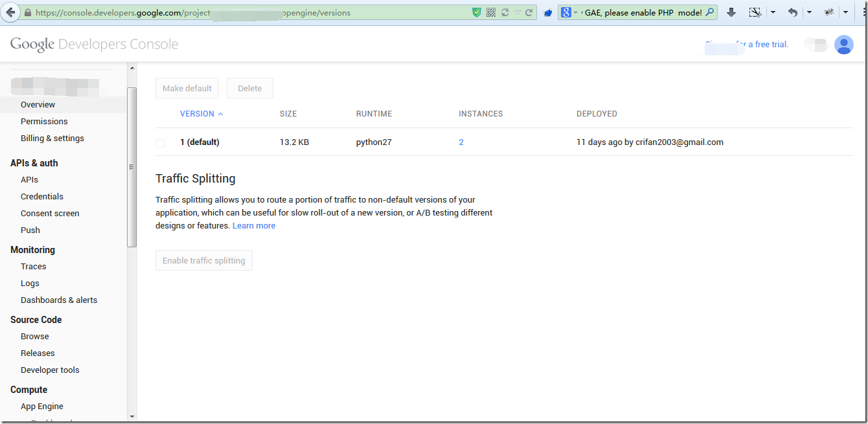Image resolution: width=868 pixels, height=424 pixels.
Task: Open Browse in the sidebar
Action: tap(35, 337)
